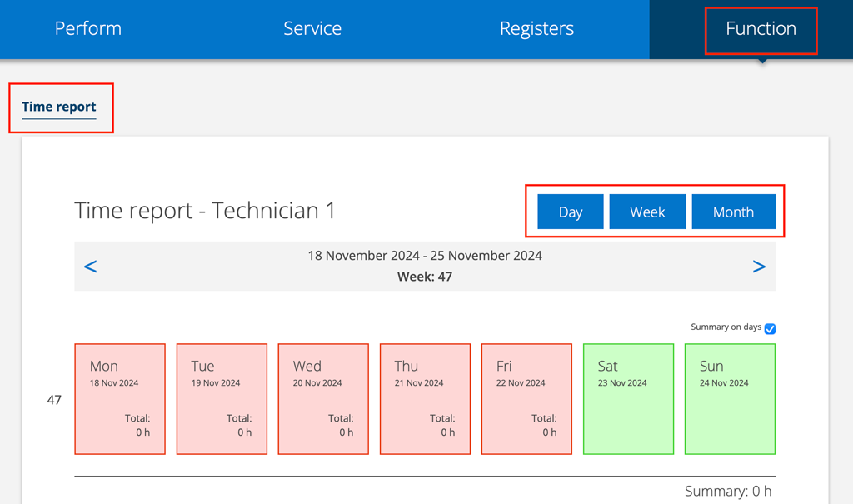Select the Function menu tab
Image resolution: width=853 pixels, height=504 pixels.
tap(761, 29)
